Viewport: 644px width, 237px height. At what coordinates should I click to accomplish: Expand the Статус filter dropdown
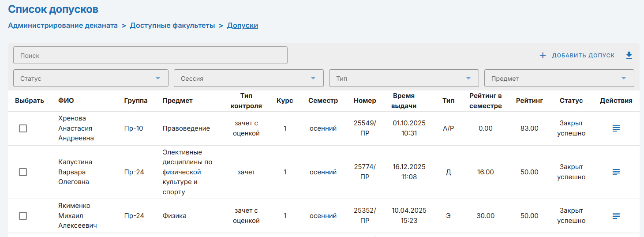(91, 78)
